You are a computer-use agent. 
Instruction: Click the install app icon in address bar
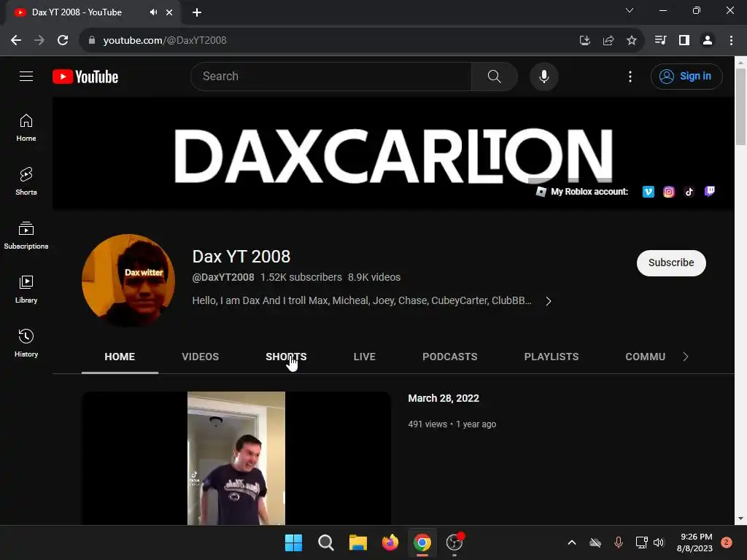pos(584,41)
